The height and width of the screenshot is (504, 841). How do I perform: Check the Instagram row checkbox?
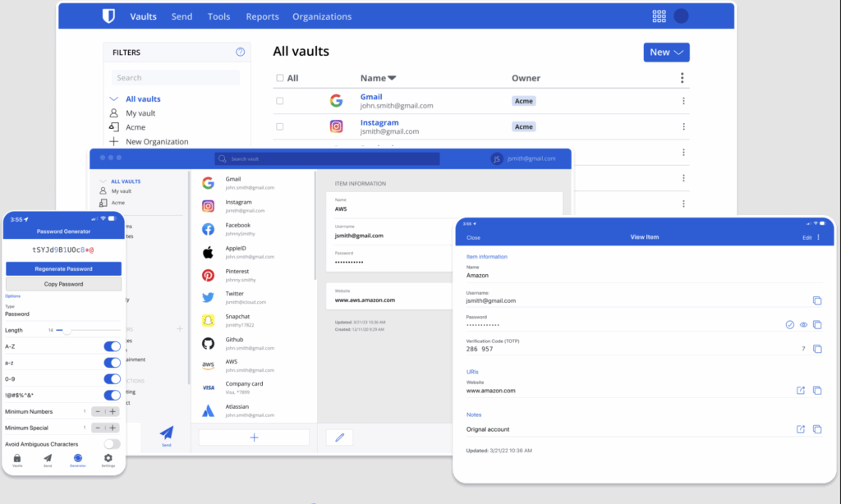tap(280, 126)
